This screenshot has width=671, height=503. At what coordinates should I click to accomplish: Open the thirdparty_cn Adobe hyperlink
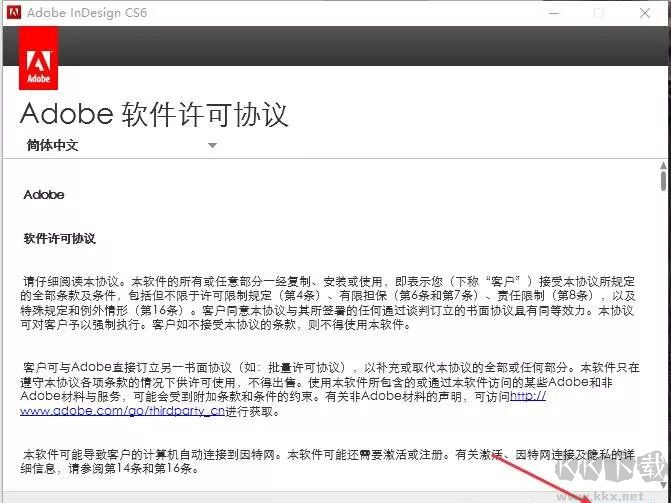pos(122,411)
